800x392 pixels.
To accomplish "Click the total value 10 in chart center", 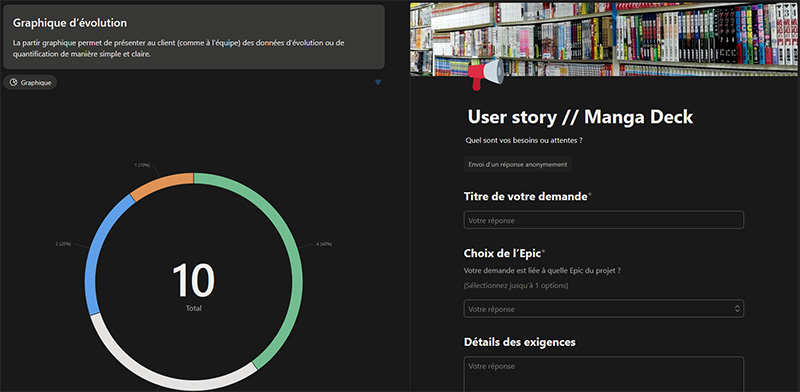I will pos(193,280).
